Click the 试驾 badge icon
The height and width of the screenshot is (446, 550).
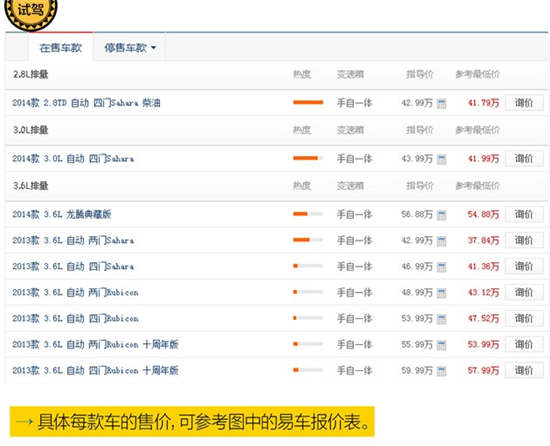(x=31, y=13)
